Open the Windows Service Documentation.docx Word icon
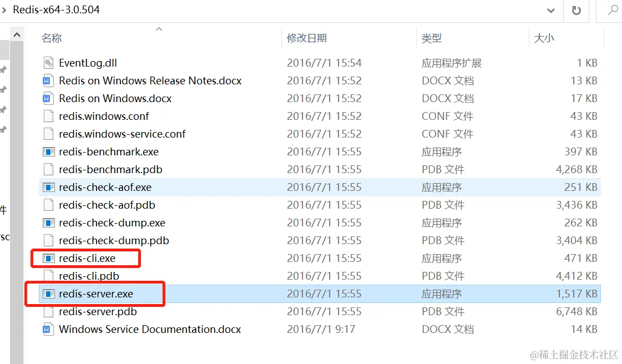The height and width of the screenshot is (364, 622). click(x=49, y=329)
